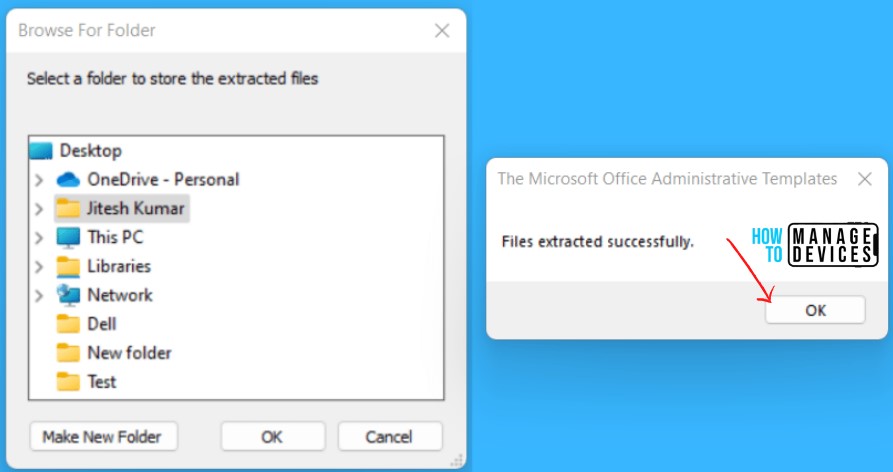Expand the This PC node
Image resolution: width=893 pixels, height=472 pixels.
click(x=39, y=238)
